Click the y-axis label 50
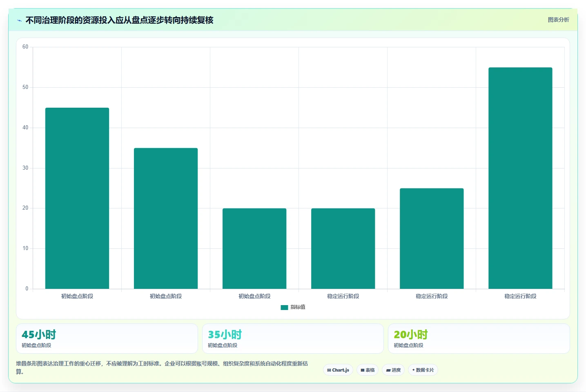Screen dimensions: 586x392 [x=25, y=87]
